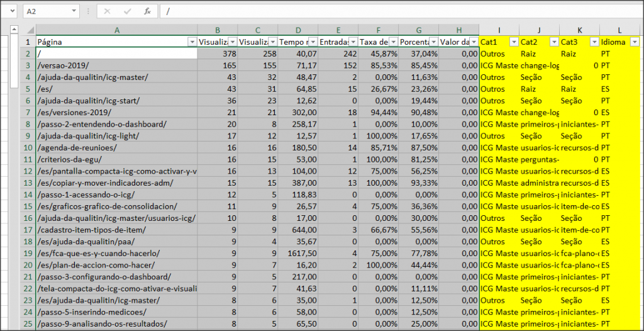
Task: Click cell /es/ in row 5
Action: [x=116, y=89]
